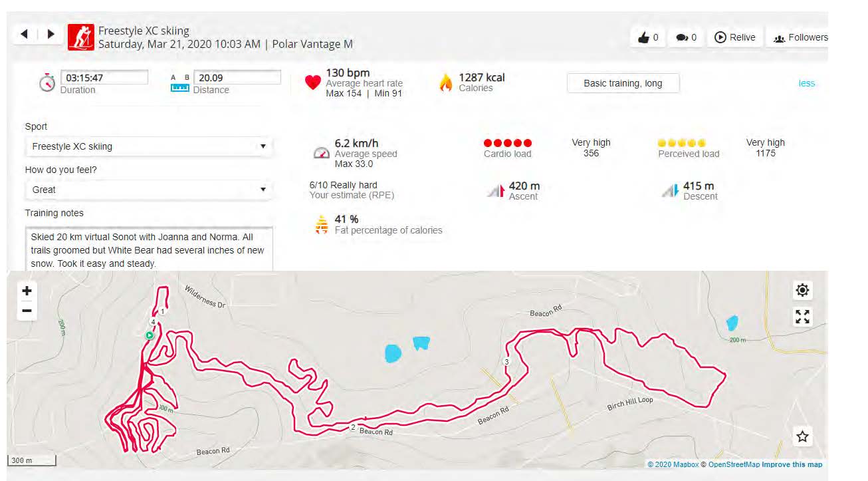Open the 'Basic training, long' selector
This screenshot has width=868, height=481.
pyautogui.click(x=623, y=82)
